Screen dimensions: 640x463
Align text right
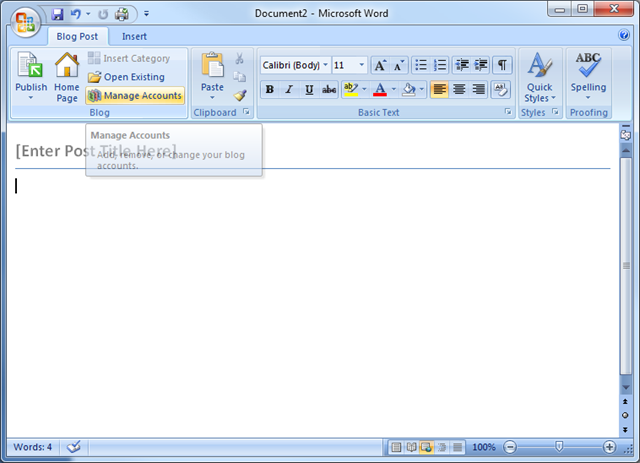[478, 89]
